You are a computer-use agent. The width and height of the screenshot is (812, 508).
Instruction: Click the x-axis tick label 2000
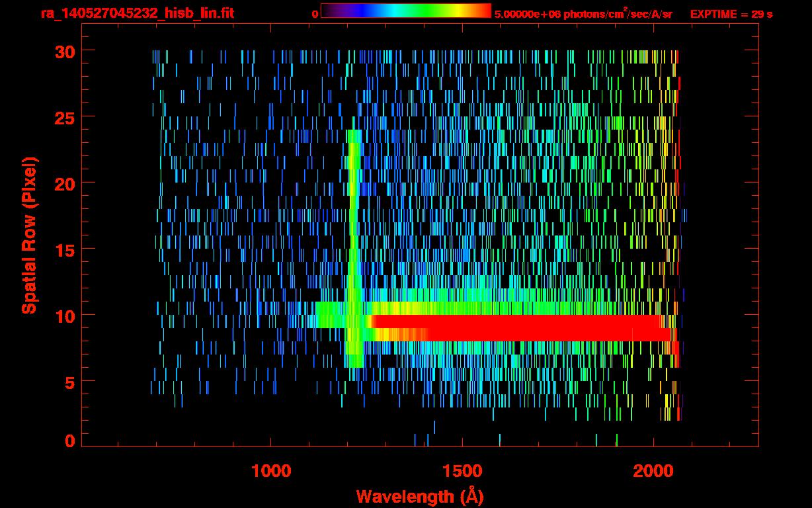tap(653, 471)
